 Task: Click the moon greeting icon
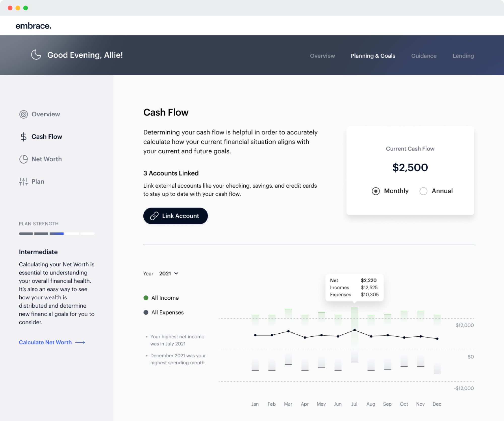click(36, 55)
